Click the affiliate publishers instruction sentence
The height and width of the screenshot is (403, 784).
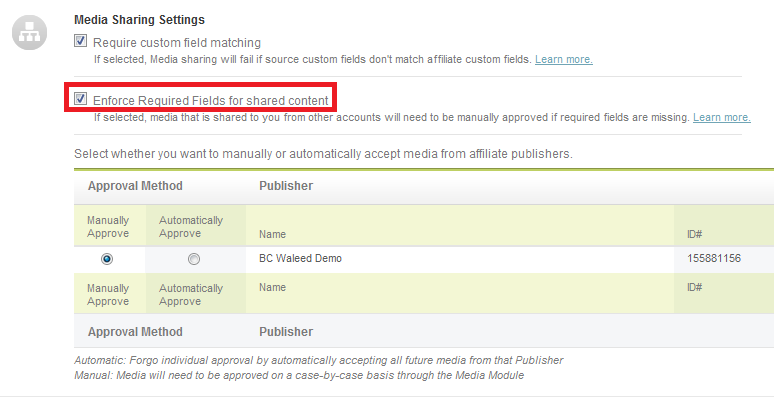click(324, 154)
